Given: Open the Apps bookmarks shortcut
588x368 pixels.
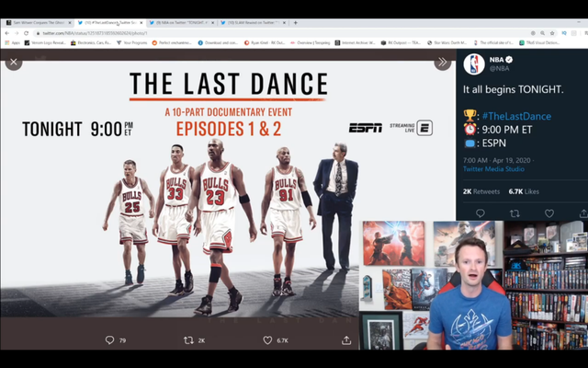Looking at the screenshot, I should [12, 43].
